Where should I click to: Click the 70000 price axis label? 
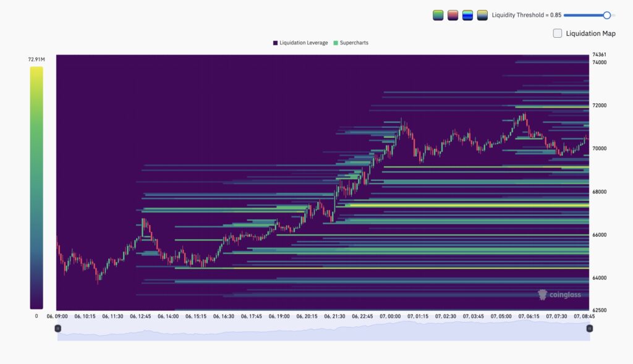(599, 148)
